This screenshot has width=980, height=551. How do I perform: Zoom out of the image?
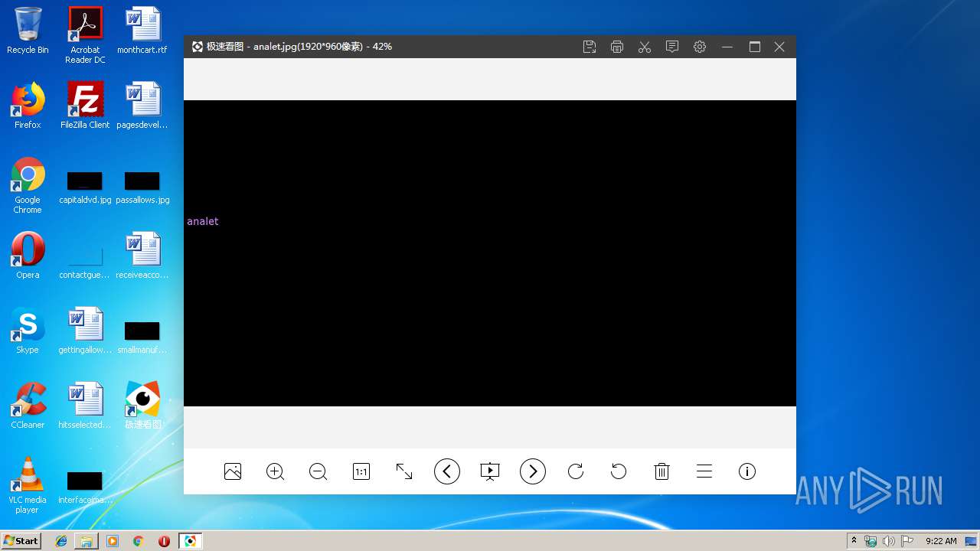(x=318, y=471)
